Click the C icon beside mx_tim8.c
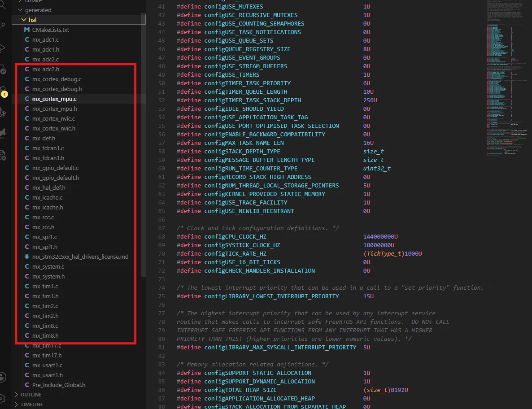The height and width of the screenshot is (409, 532). 27,326
